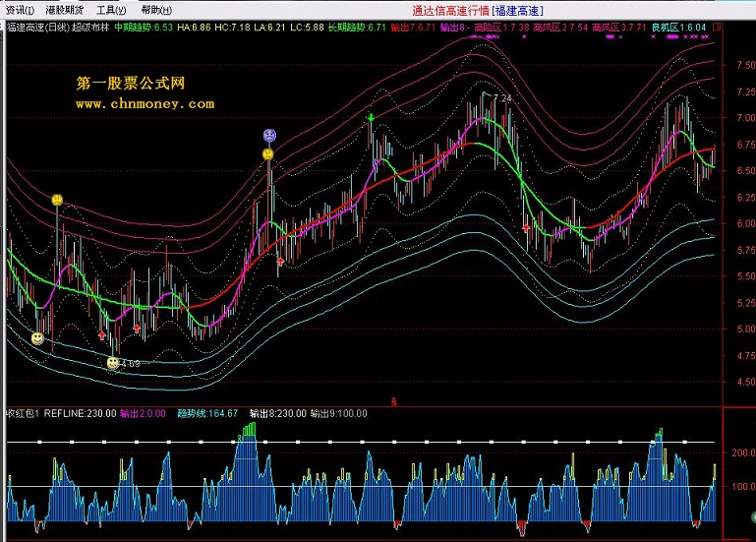Click the LA:6.21 value label
The height and width of the screenshot is (542, 756).
(270, 27)
